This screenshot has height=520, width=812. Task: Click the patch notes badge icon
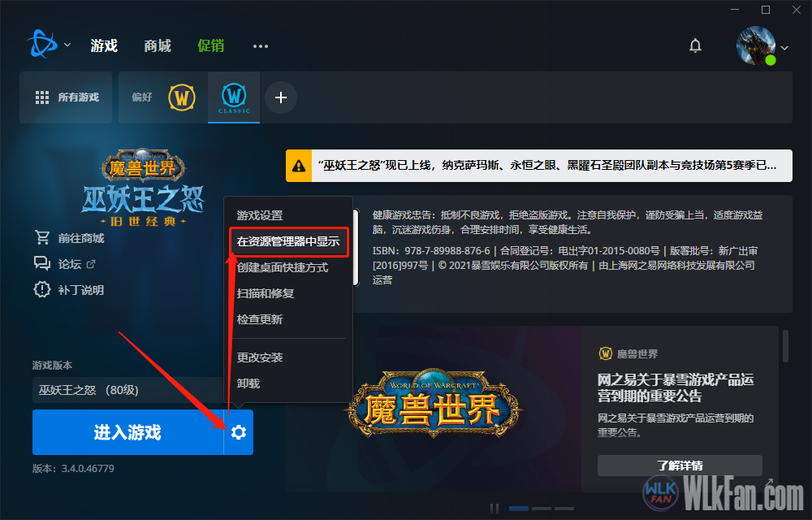coord(42,289)
